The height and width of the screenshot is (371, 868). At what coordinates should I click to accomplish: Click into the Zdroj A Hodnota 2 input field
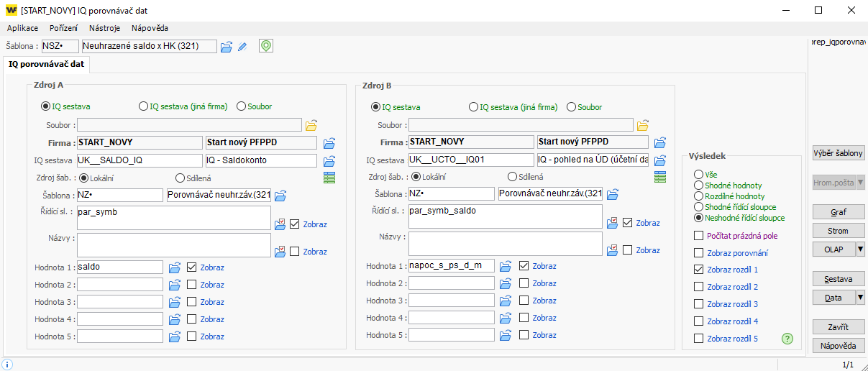[x=120, y=285]
